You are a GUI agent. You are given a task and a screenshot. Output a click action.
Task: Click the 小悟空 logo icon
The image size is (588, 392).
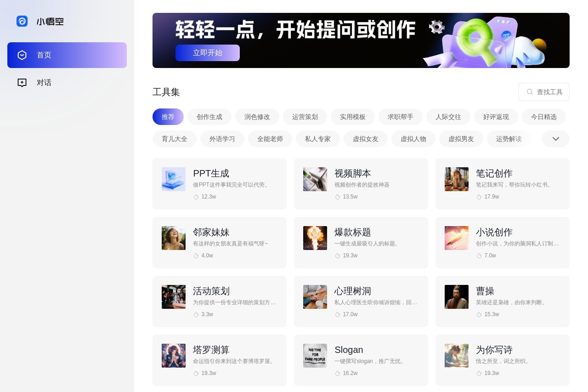22,21
